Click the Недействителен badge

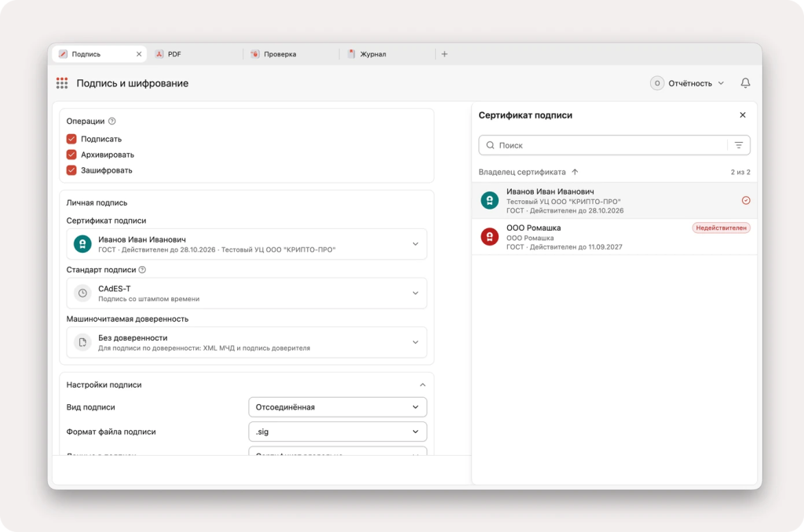[721, 228]
